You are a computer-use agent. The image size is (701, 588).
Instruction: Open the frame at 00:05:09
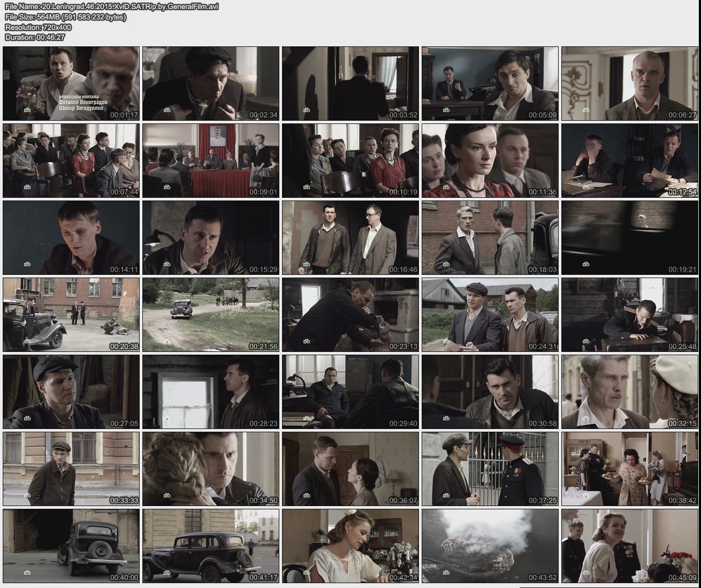tap(490, 84)
